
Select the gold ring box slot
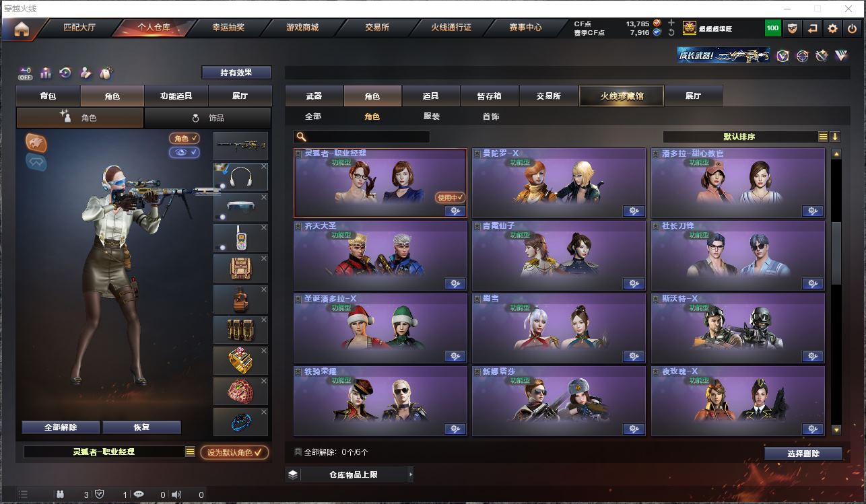tap(240, 361)
